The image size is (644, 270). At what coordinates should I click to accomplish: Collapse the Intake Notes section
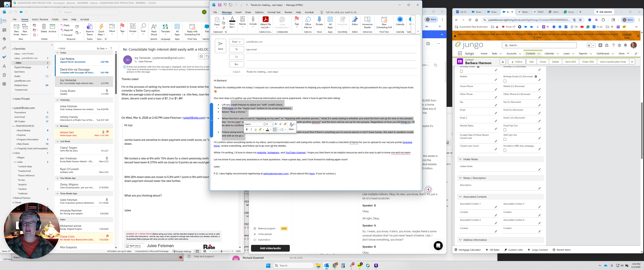pos(460,159)
